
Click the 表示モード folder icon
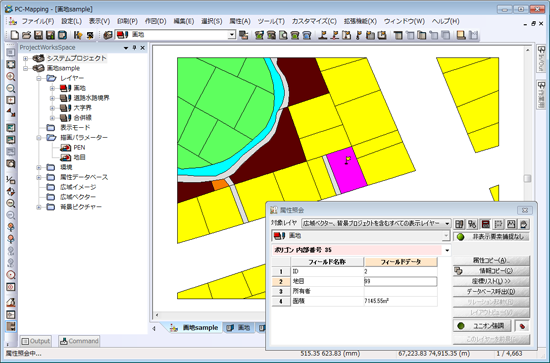[51, 128]
